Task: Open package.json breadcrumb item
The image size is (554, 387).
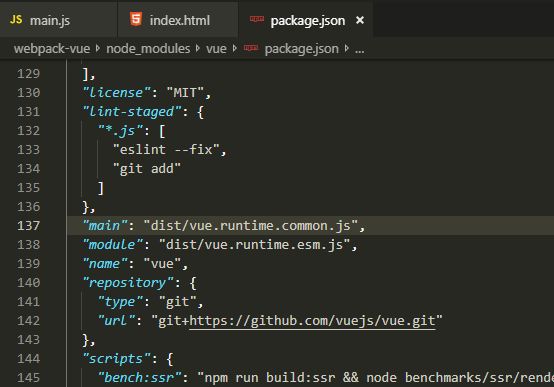Action: click(301, 49)
